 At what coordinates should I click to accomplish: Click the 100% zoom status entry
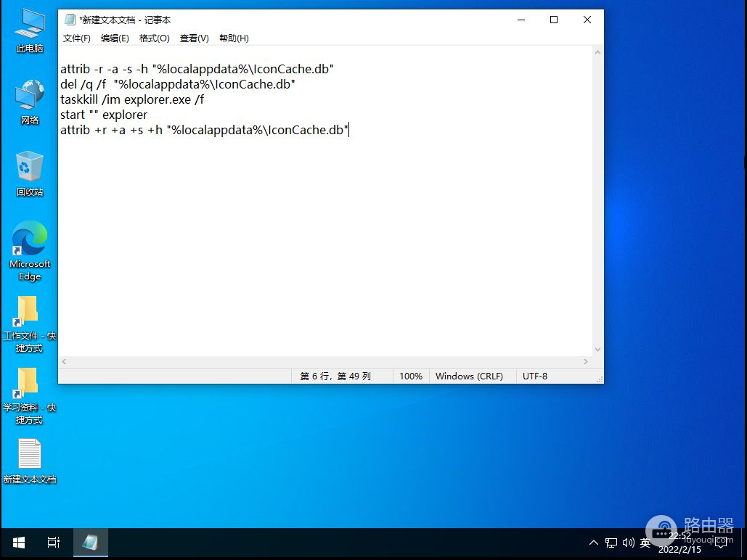coord(411,376)
